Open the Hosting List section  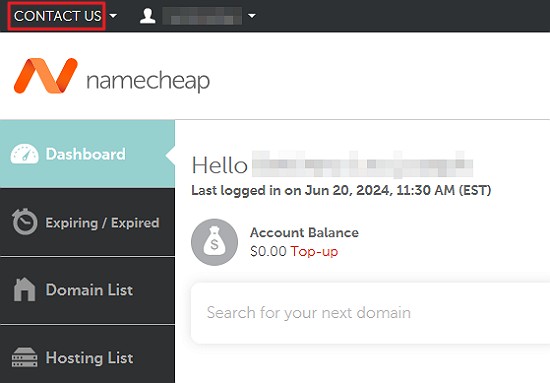click(87, 354)
